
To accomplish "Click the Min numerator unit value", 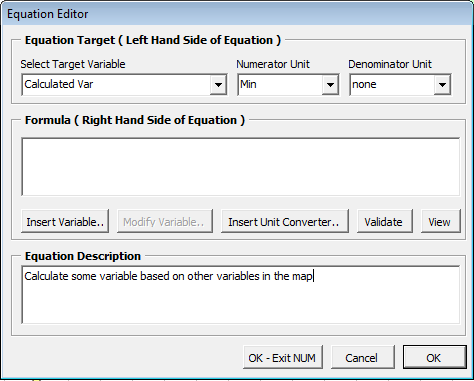I will pyautogui.click(x=248, y=84).
